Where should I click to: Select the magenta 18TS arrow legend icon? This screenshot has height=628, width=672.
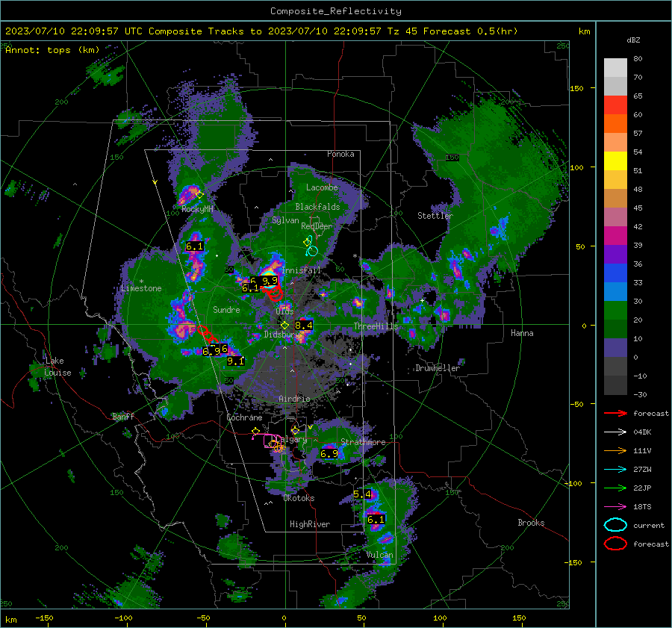click(x=615, y=507)
